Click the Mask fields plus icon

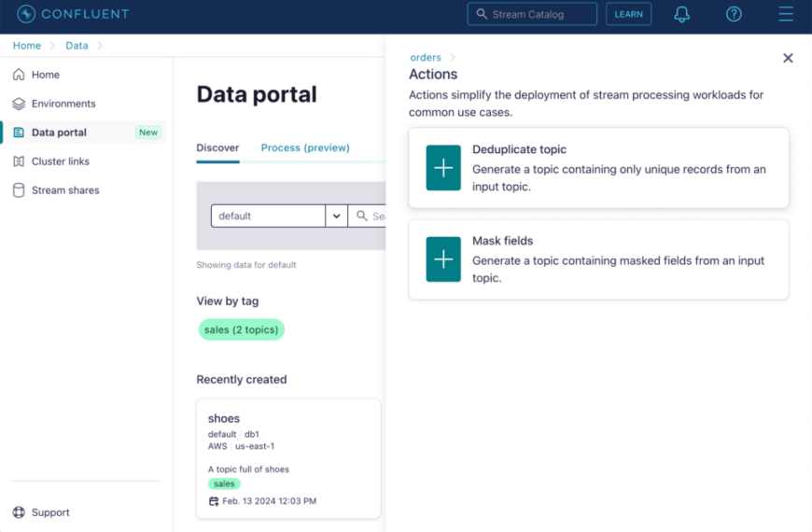(443, 259)
